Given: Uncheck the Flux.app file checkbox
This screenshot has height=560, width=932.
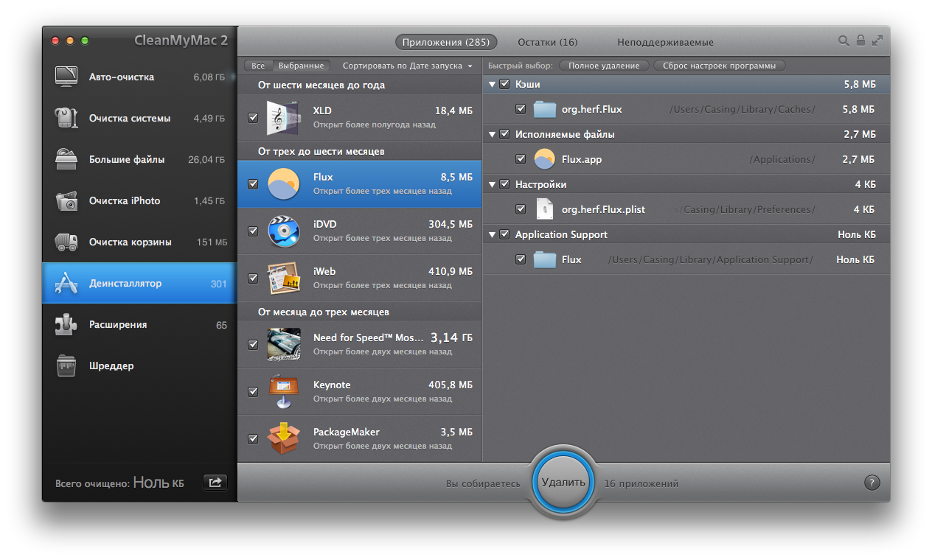Looking at the screenshot, I should (521, 159).
